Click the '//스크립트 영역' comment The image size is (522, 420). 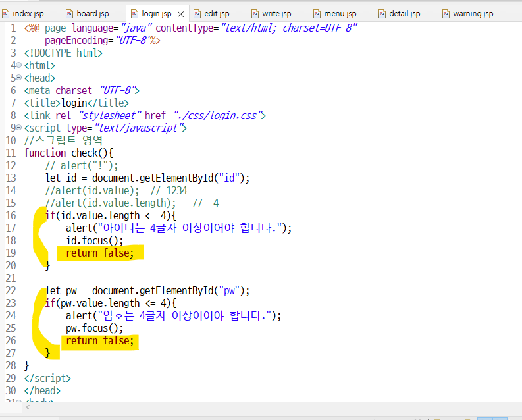tap(63, 140)
